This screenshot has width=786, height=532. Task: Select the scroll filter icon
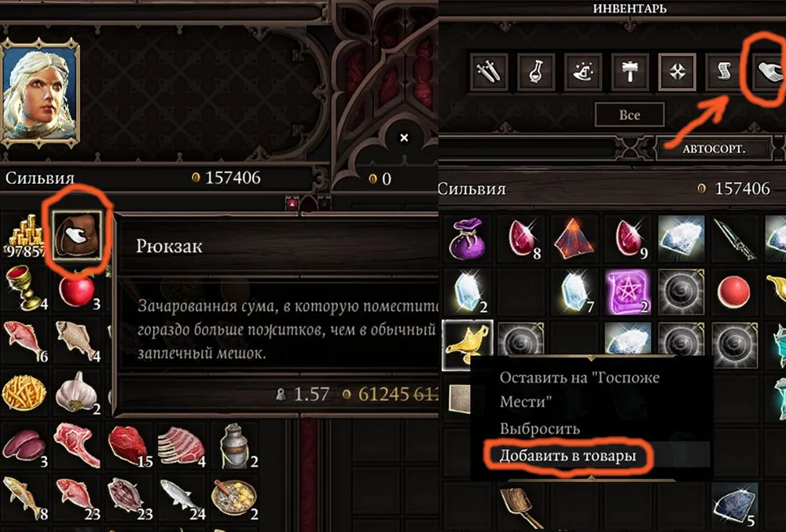[x=725, y=72]
